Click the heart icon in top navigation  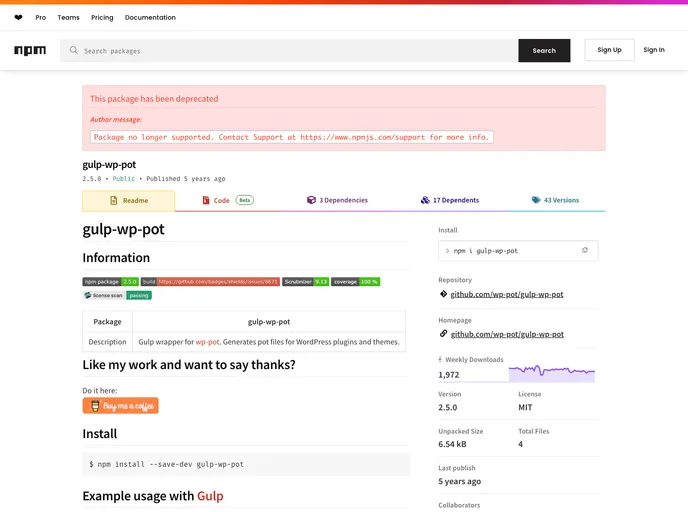click(18, 18)
